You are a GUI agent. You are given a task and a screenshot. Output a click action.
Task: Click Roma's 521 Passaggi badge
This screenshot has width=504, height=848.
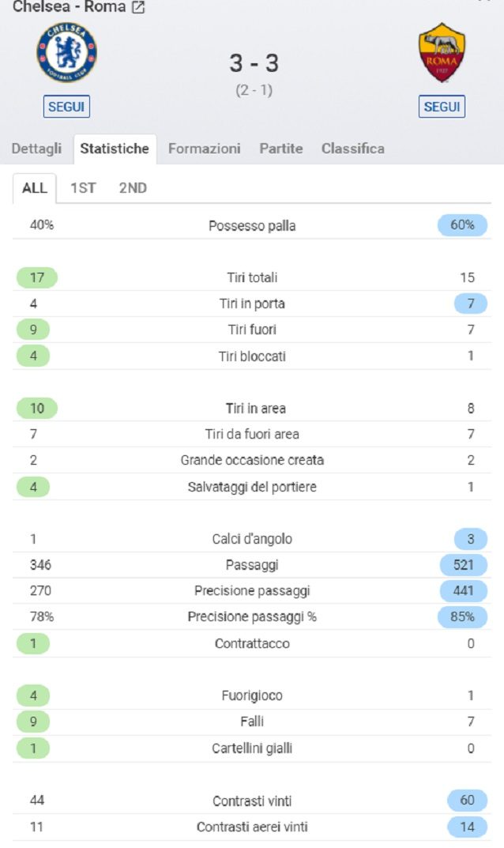(464, 564)
